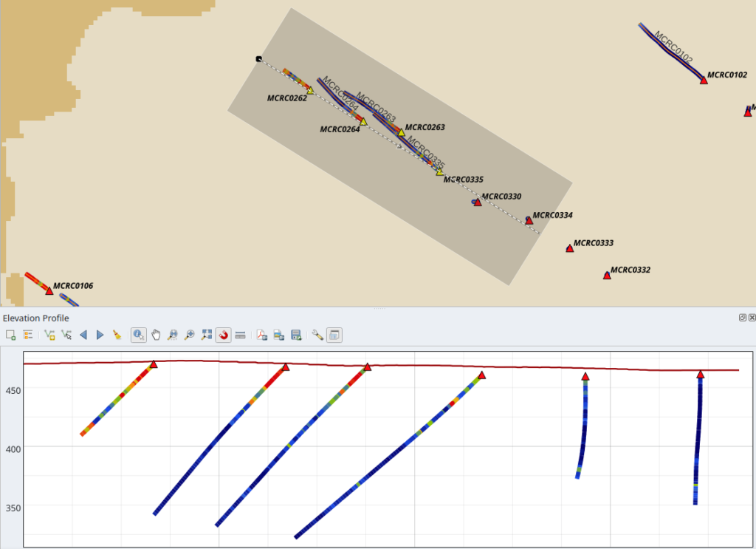This screenshot has height=549, width=756.
Task: Float the Elevation Profile panel
Action: coord(742,318)
